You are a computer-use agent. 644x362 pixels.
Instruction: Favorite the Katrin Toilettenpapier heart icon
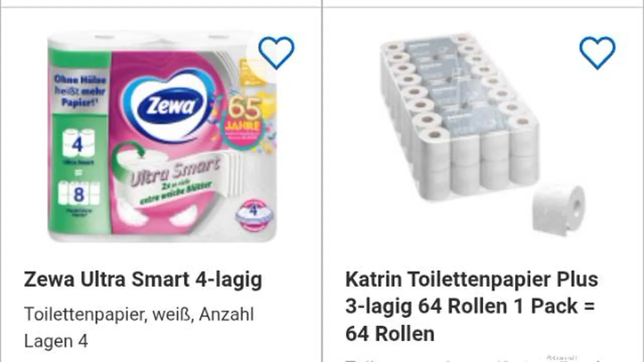(597, 52)
